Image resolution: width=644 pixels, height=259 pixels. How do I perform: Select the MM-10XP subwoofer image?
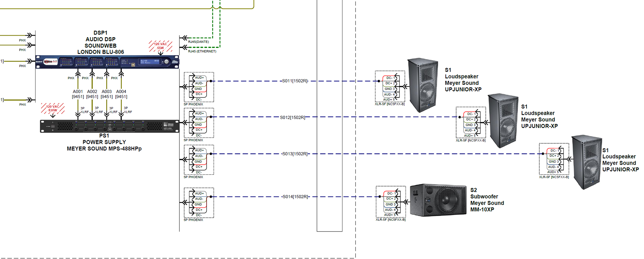point(438,200)
